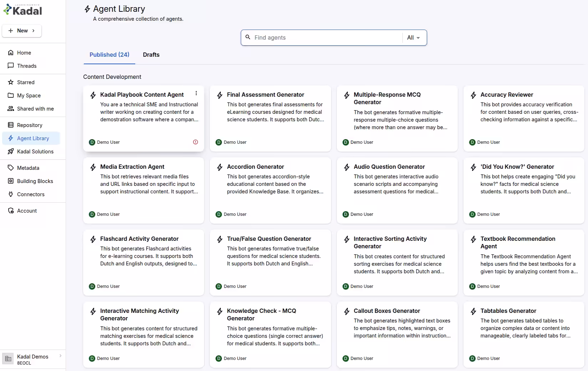Open the Multiple-Response MCQ Generator agent

[x=397, y=118]
